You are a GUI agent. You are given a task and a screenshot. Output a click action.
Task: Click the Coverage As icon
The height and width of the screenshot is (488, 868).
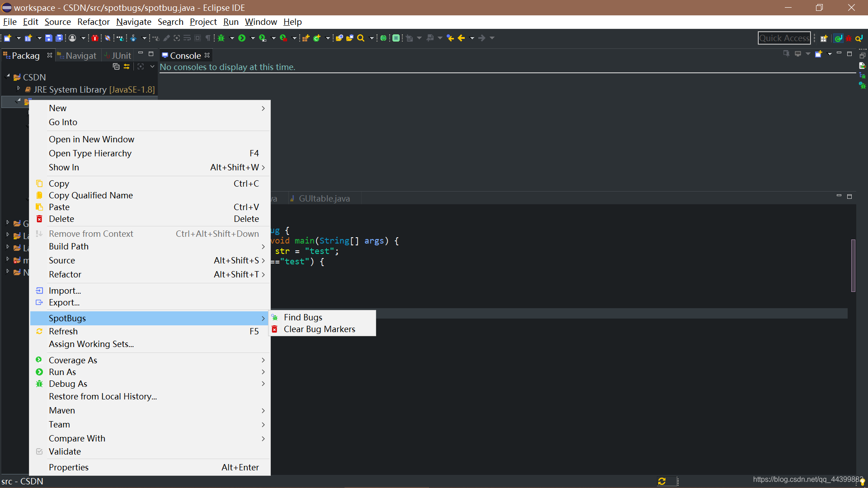click(x=39, y=360)
